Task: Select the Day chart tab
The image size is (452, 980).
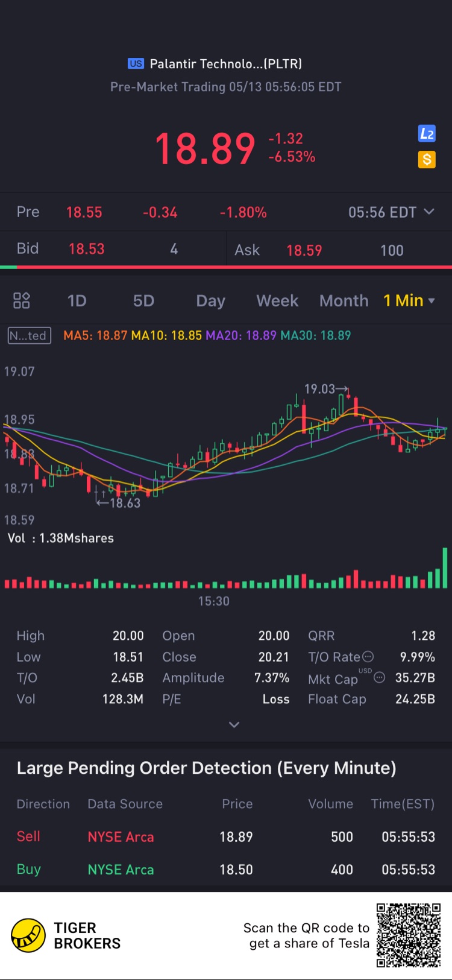Action: pos(210,301)
